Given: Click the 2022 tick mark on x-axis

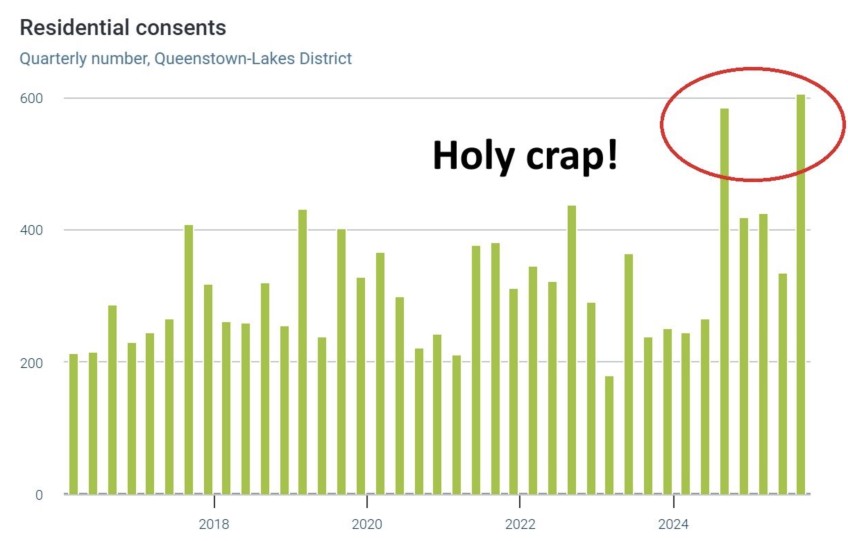Looking at the screenshot, I should click(520, 500).
